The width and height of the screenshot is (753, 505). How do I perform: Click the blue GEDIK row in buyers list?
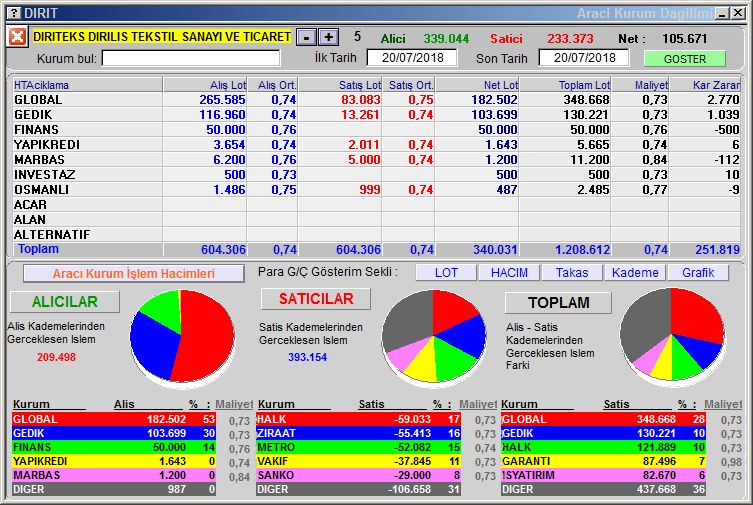(114, 433)
